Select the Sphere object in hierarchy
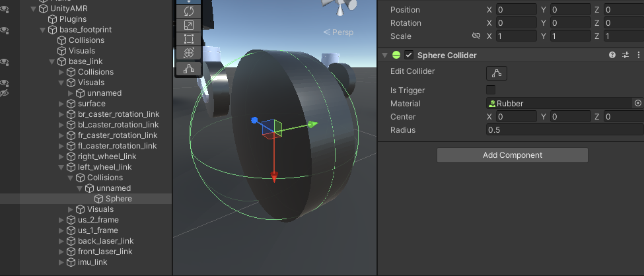644x276 pixels. tap(118, 199)
